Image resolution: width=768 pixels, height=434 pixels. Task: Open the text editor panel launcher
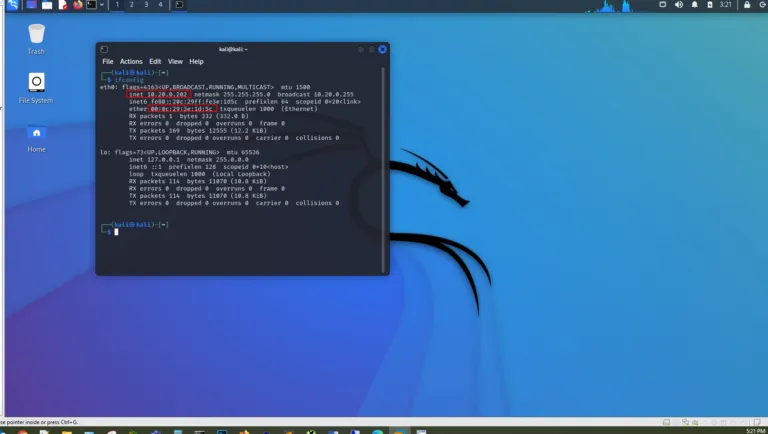[x=63, y=5]
